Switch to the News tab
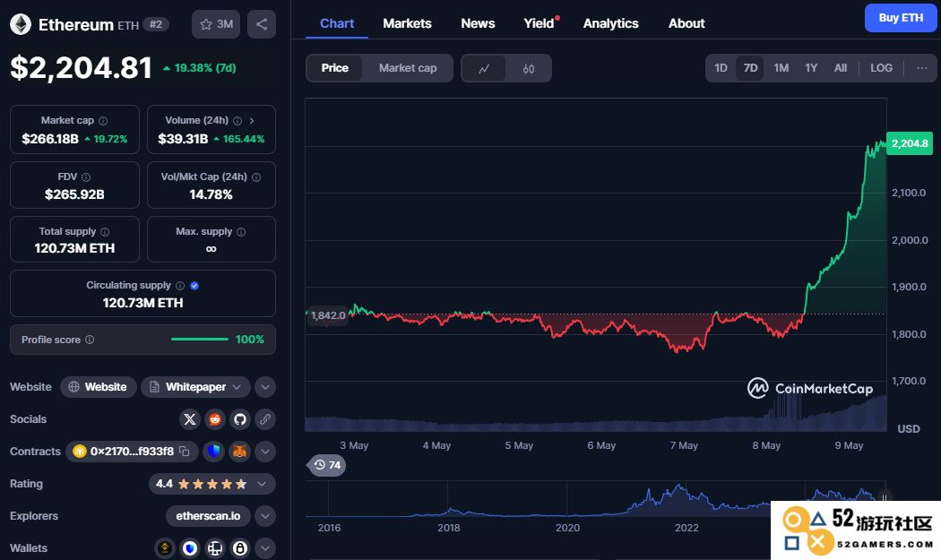941x560 pixels. pos(478,23)
